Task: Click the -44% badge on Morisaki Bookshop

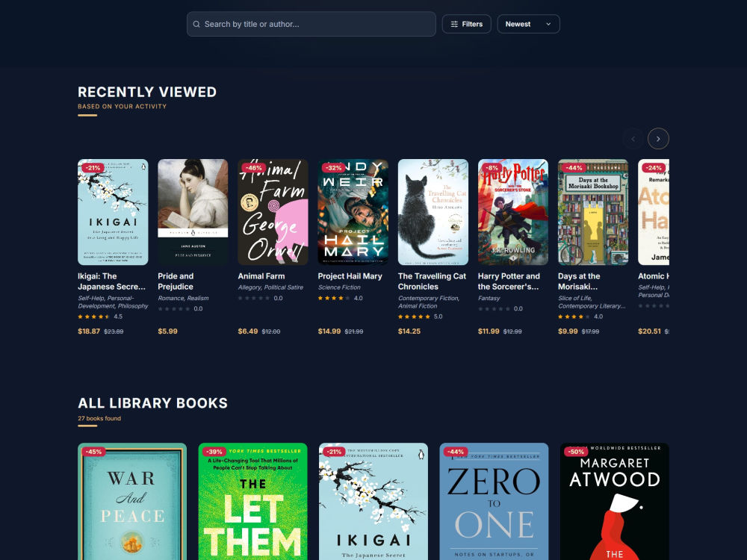Action: click(574, 167)
